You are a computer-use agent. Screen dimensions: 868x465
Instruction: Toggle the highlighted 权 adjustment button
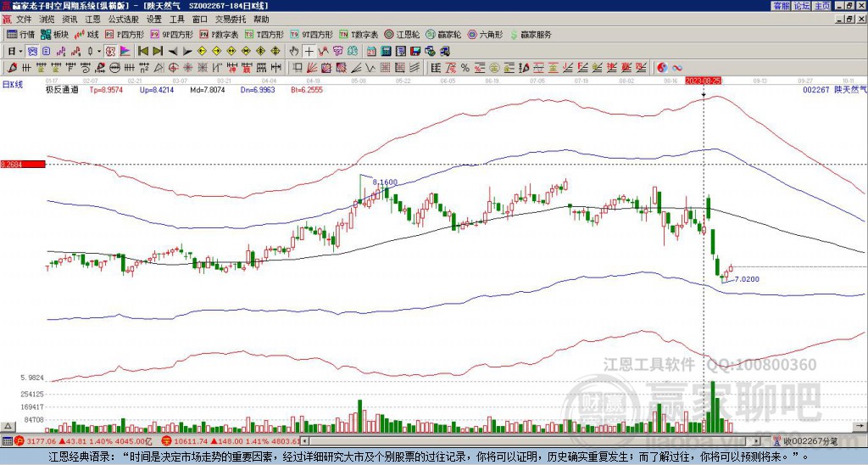click(x=110, y=52)
